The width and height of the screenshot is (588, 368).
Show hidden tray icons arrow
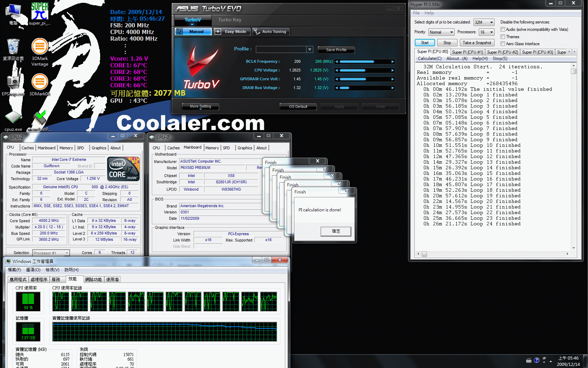[551, 361]
